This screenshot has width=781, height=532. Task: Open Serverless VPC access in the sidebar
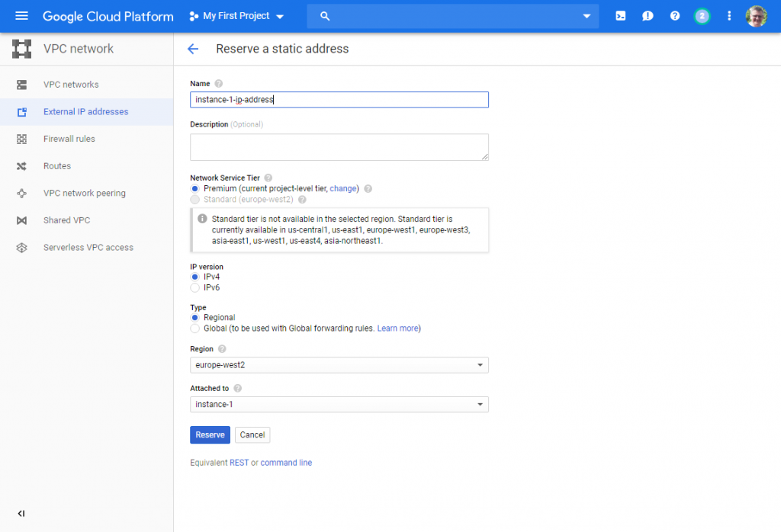(87, 248)
